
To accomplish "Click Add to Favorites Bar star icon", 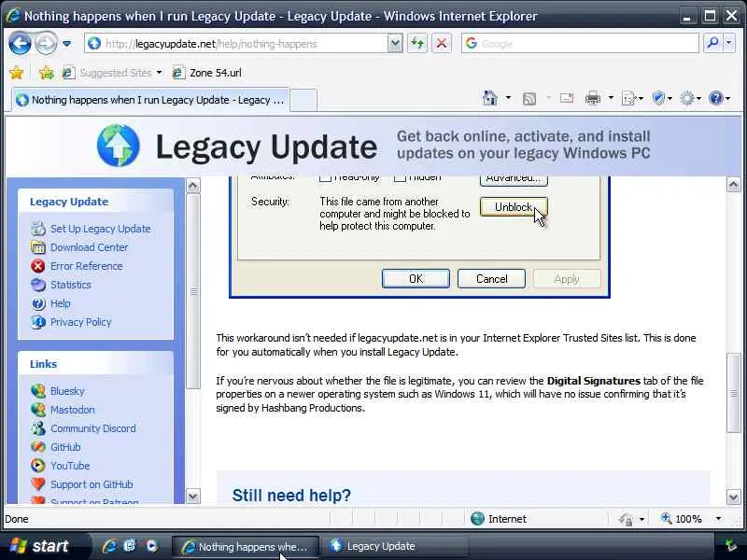I will [46, 73].
